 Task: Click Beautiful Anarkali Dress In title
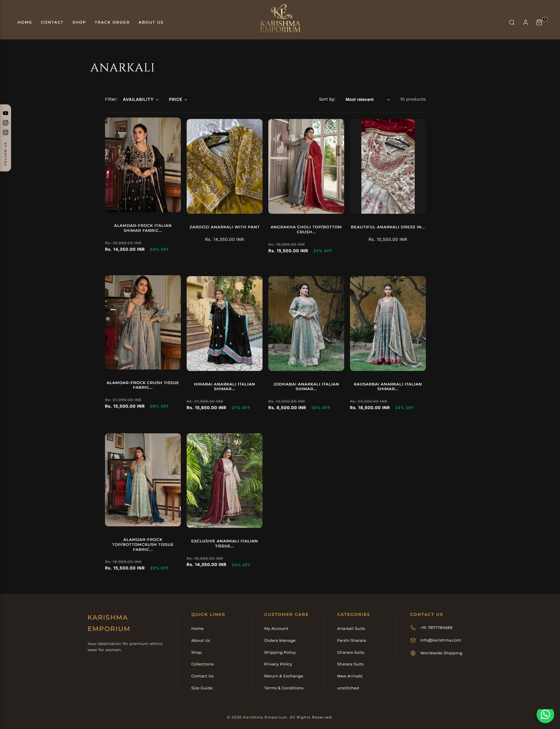tap(388, 227)
